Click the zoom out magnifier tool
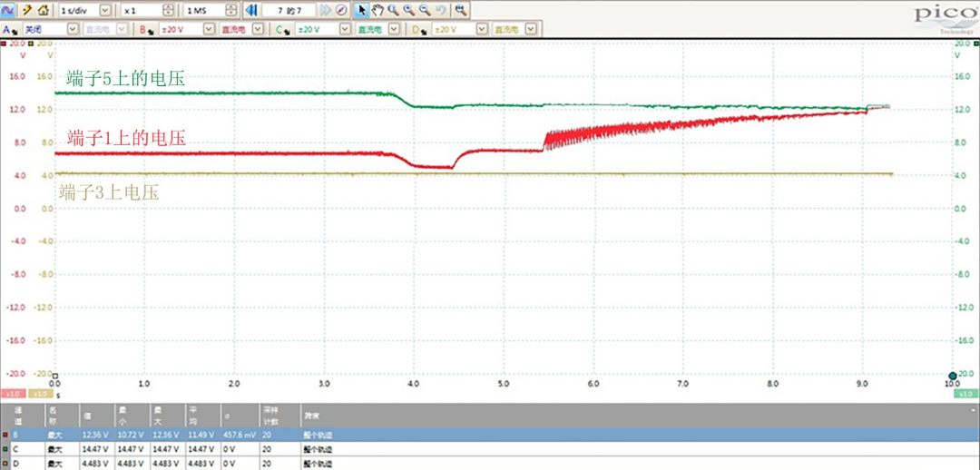 [x=424, y=10]
